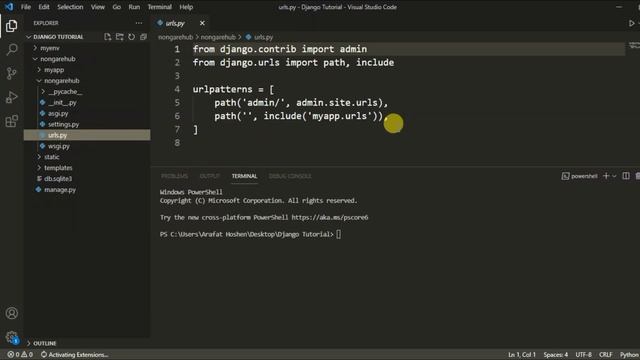Image resolution: width=640 pixels, height=360 pixels.
Task: Open the Edit menu
Action: coord(44,7)
